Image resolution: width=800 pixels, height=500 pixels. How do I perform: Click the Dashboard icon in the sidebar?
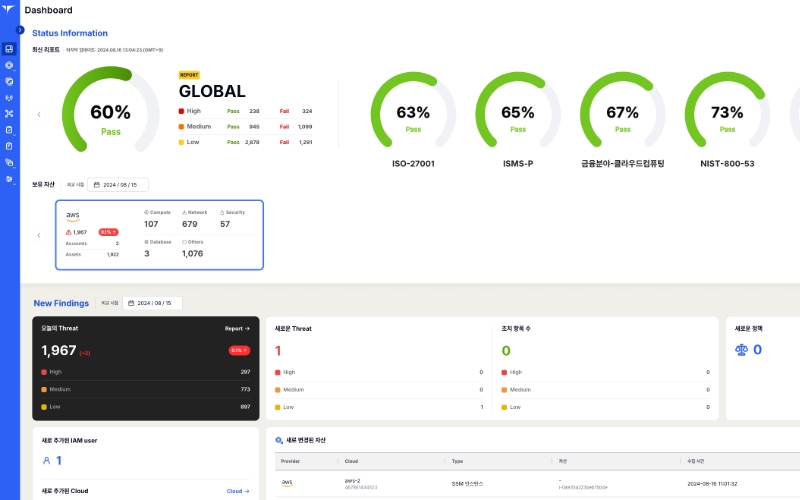click(x=9, y=48)
